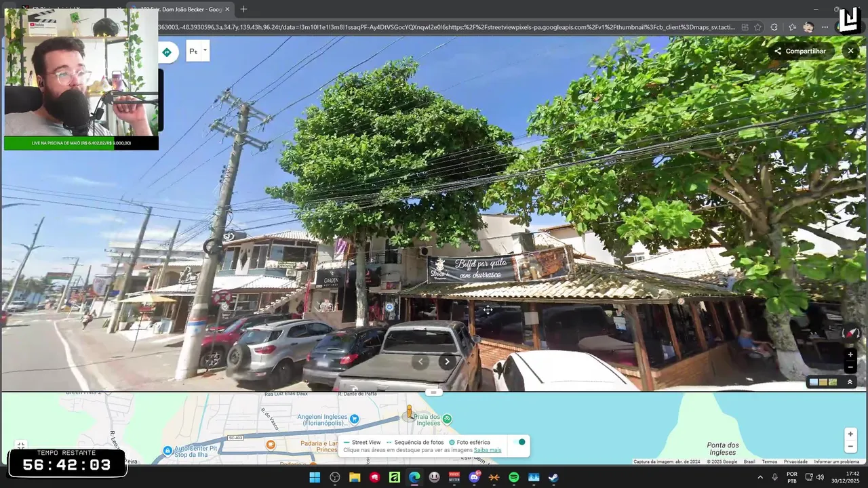Viewport: 868px width, 488px height.
Task: Open Discord from the taskbar
Action: 474,477
